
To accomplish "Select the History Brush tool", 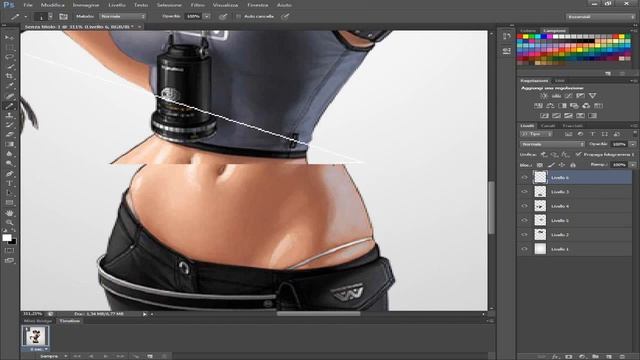I will 9,125.
